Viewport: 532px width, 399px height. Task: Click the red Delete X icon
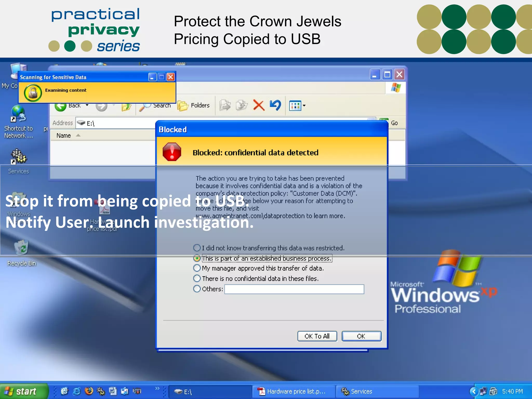[259, 105]
